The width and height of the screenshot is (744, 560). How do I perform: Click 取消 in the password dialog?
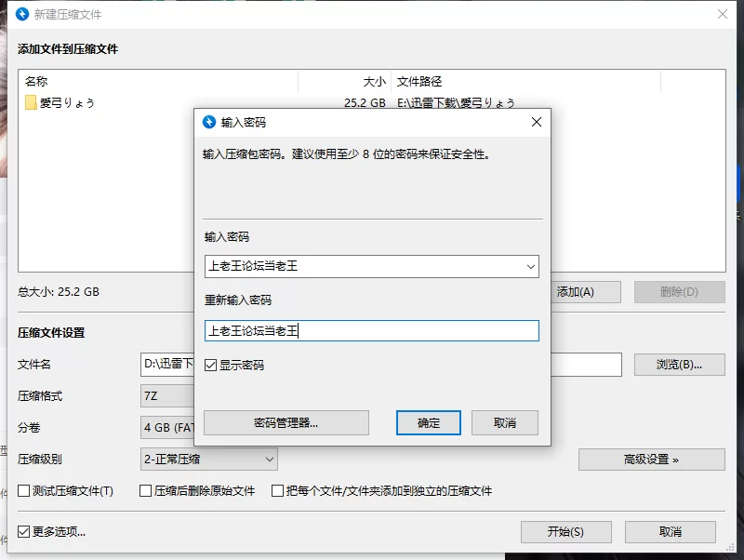click(x=505, y=423)
